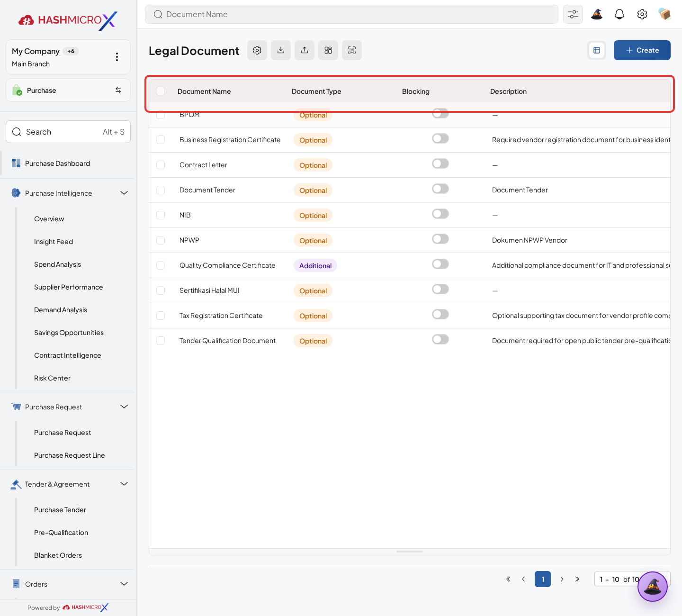Check the box for the NPWP row

coord(161,240)
